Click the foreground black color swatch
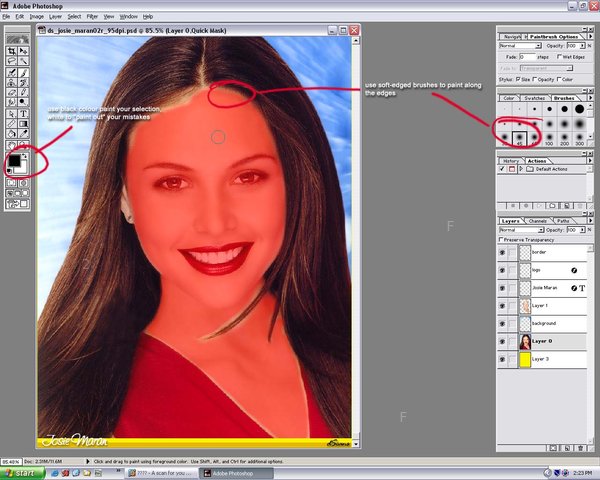Screen dimensions: 600x480 pos(15,161)
